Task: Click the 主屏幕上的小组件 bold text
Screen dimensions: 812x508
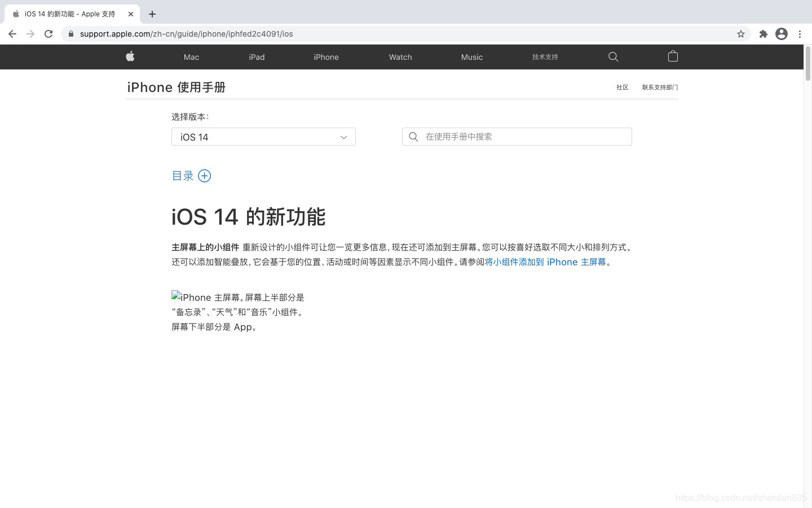Action: coord(205,247)
